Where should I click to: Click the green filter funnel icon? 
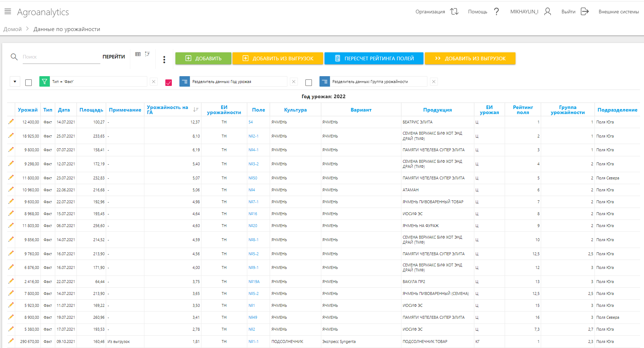coord(44,82)
